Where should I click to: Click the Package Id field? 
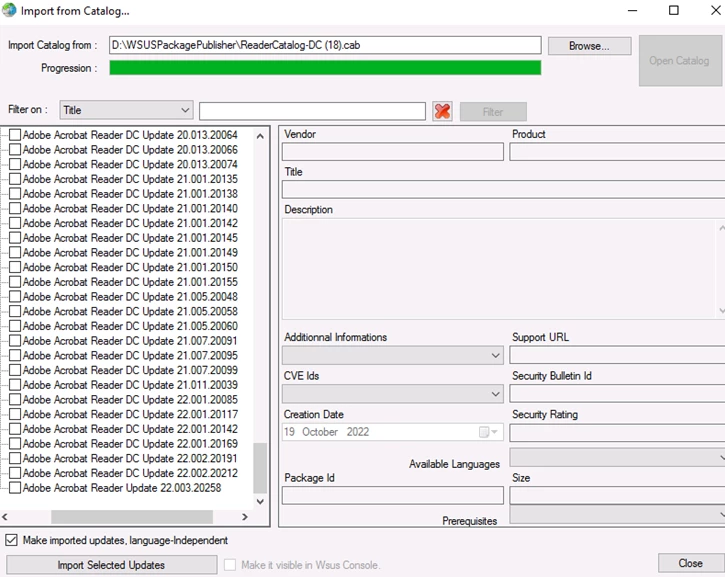[x=393, y=495]
